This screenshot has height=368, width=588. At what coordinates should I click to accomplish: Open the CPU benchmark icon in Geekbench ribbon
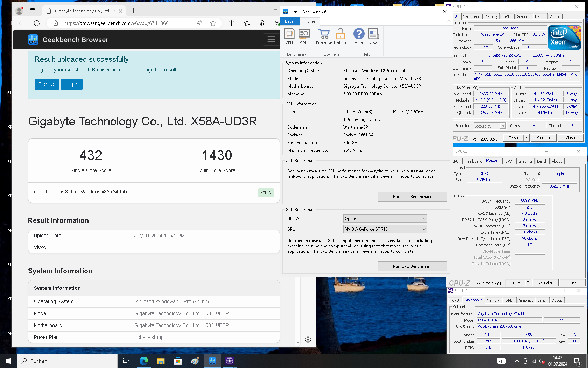point(289,36)
